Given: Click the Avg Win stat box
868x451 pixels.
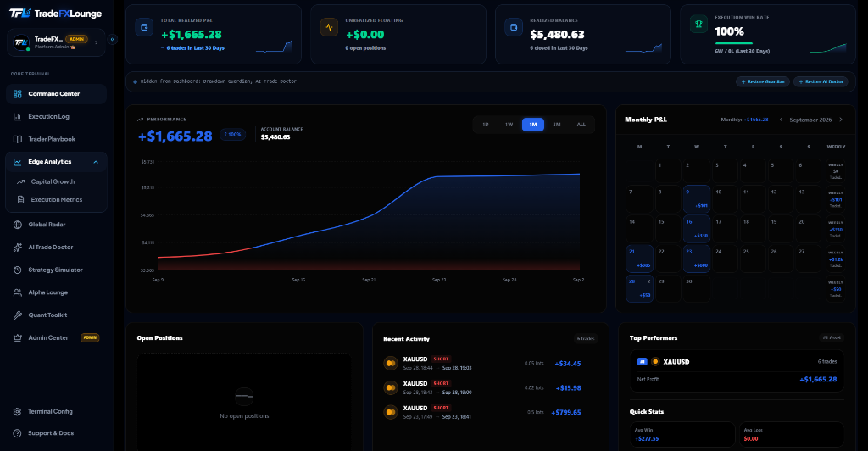Looking at the screenshot, I should [682, 434].
